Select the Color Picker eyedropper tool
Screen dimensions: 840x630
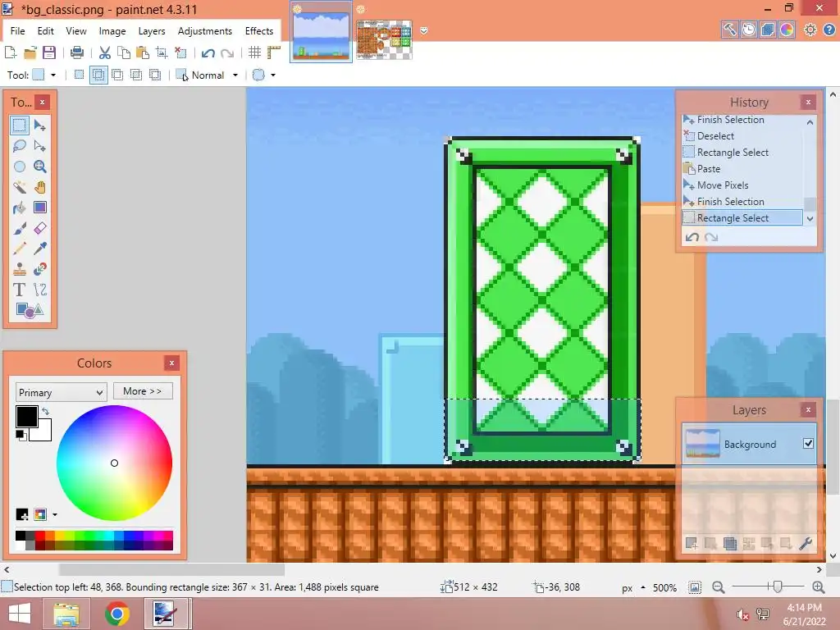point(39,249)
